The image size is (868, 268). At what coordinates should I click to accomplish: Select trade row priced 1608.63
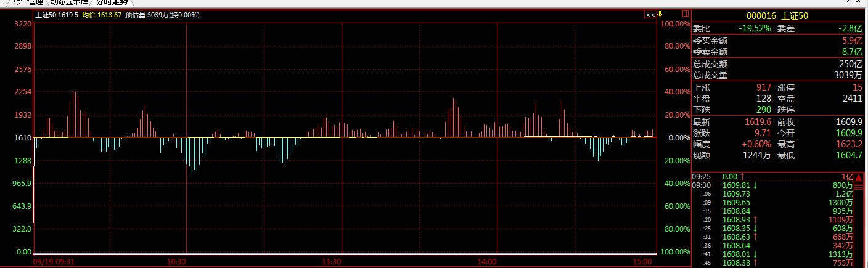[x=773, y=237]
